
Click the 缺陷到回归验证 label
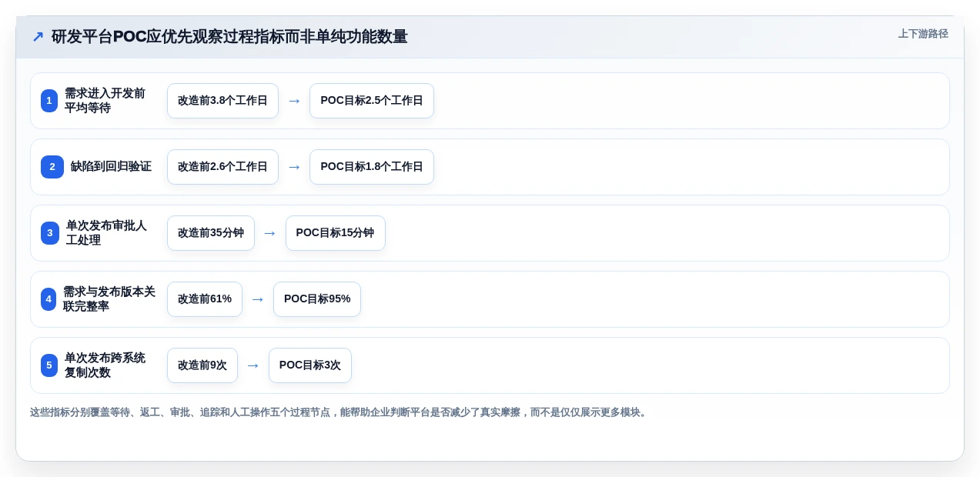111,167
